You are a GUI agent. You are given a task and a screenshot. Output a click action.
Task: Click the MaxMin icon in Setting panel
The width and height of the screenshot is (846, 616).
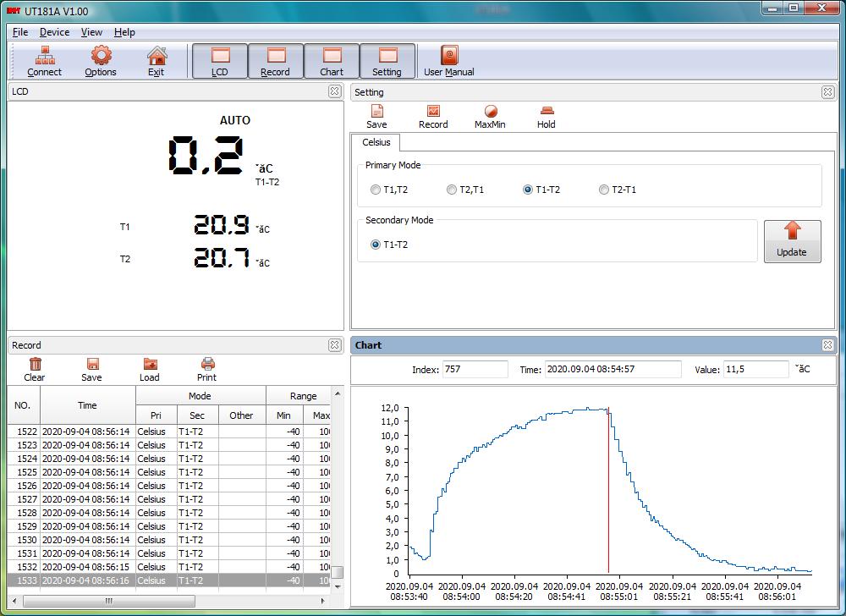coord(490,117)
